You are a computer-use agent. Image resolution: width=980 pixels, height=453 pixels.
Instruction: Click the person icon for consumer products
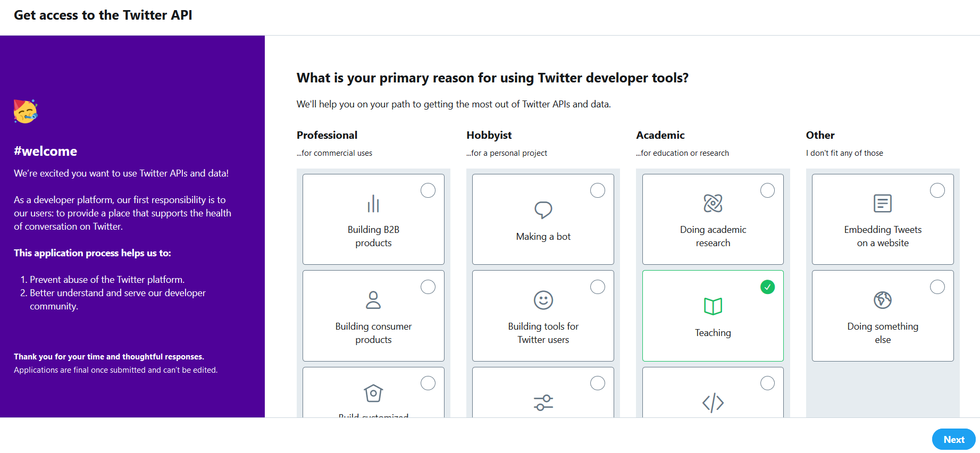[373, 300]
